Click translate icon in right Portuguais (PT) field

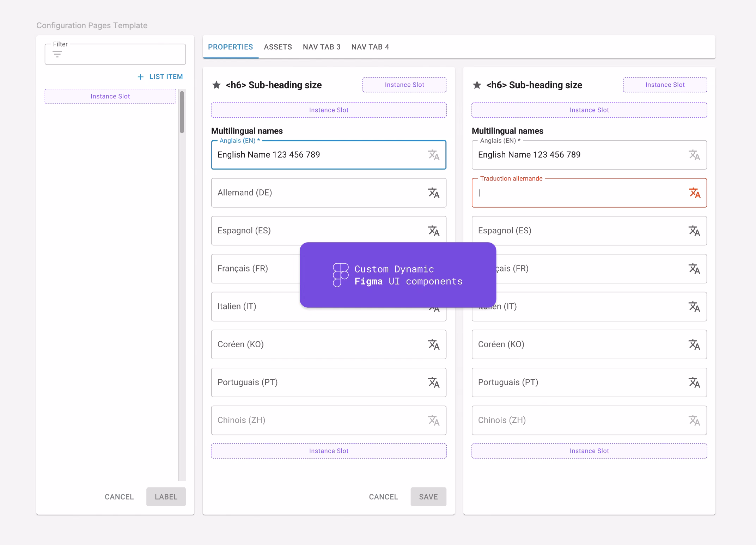tap(694, 382)
